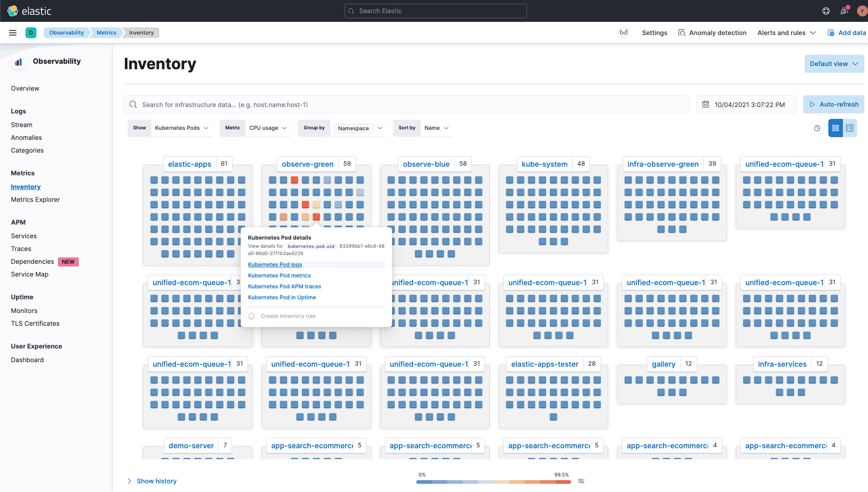Screen dimensions: 868x492
Task: Open the date time picker field
Action: [746, 104]
